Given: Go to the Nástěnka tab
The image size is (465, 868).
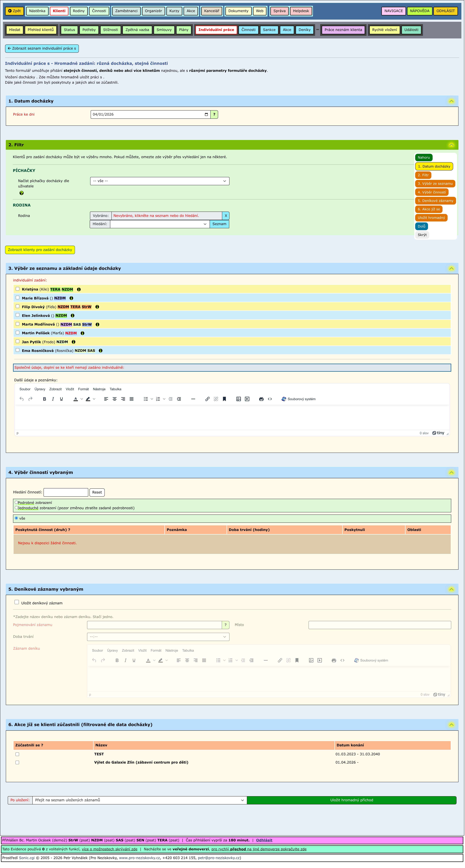Looking at the screenshot, I should click(37, 11).
